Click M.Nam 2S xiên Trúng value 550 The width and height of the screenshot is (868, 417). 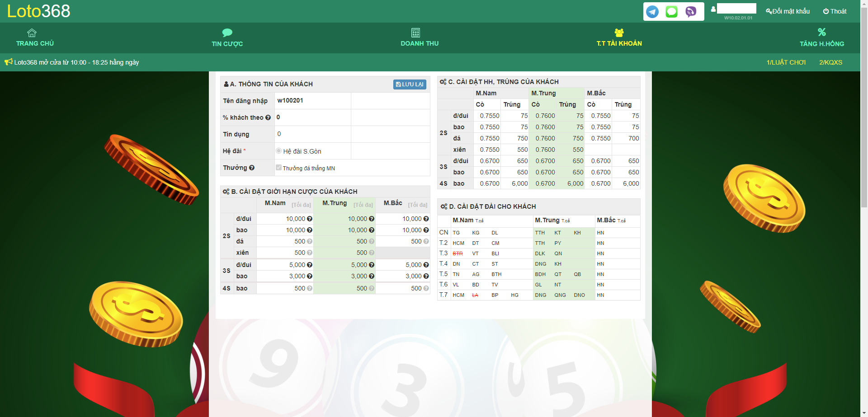coord(522,150)
